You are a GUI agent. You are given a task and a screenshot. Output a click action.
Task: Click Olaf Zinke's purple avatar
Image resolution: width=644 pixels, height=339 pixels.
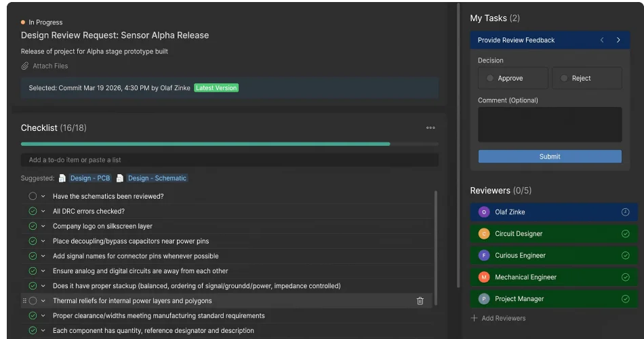coord(484,212)
